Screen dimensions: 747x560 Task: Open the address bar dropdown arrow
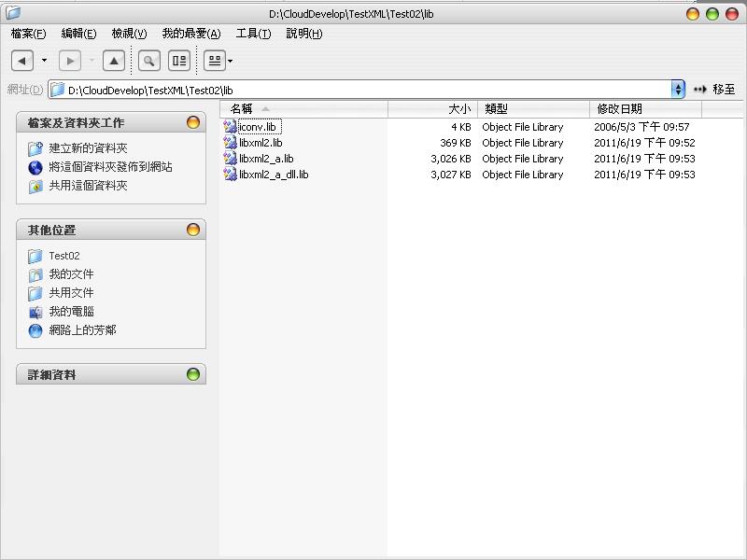click(x=680, y=88)
